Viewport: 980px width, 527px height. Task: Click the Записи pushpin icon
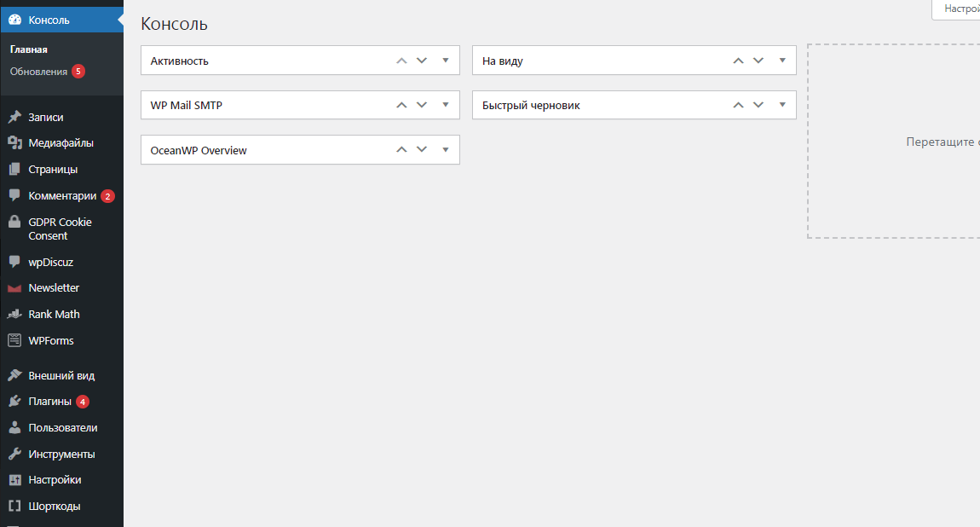click(x=14, y=118)
